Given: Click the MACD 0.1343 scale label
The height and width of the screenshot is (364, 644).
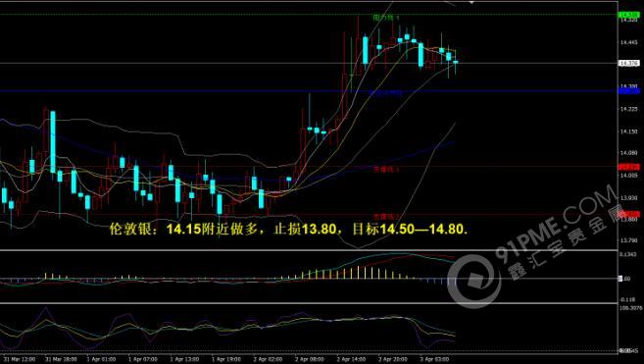Looking at the screenshot, I should tap(628, 254).
